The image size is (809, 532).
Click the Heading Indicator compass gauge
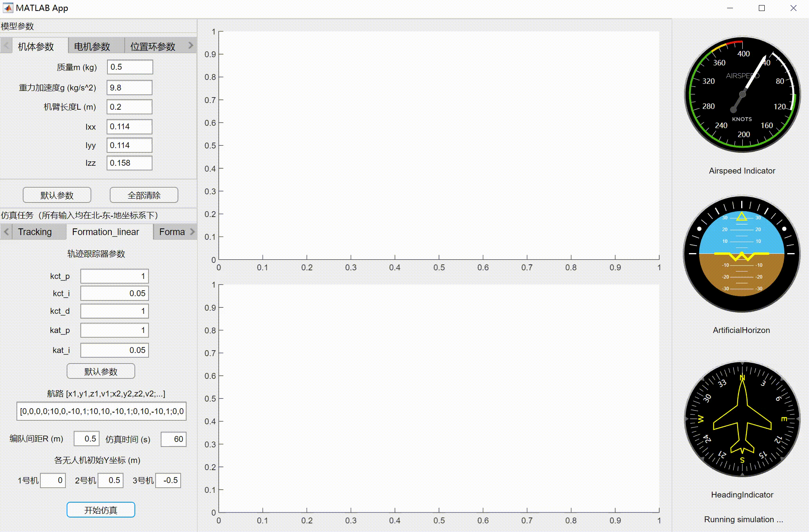(x=742, y=419)
